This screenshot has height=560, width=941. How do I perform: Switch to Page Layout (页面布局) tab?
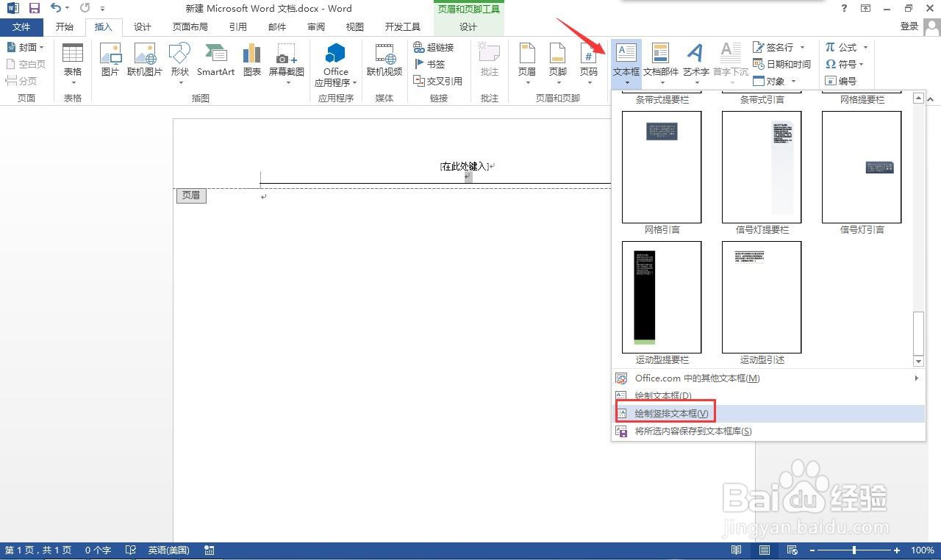190,26
